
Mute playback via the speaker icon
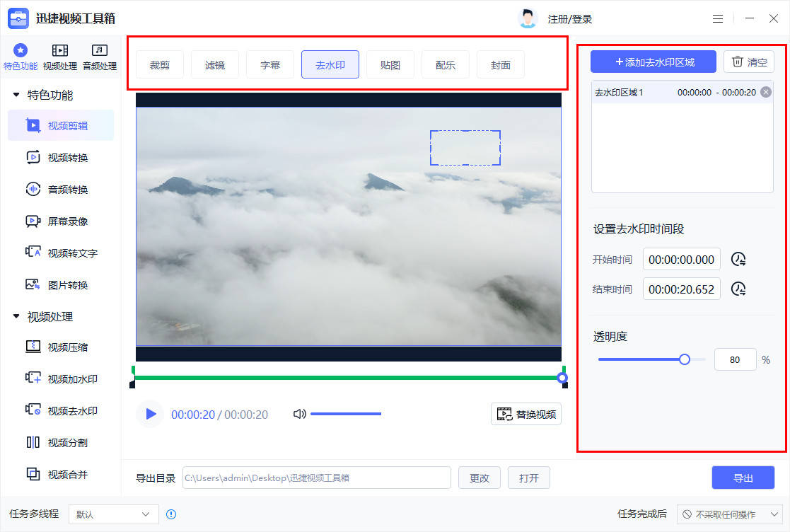coord(300,414)
